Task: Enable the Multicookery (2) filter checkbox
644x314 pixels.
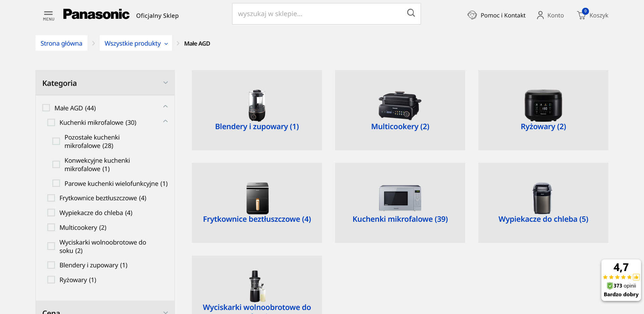Action: click(x=51, y=227)
